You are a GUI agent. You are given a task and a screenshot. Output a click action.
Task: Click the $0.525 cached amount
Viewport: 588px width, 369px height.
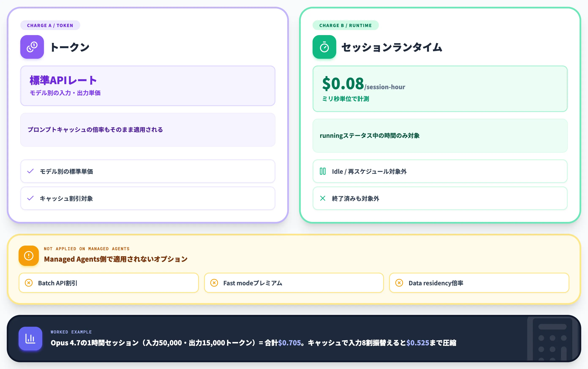[x=418, y=343]
